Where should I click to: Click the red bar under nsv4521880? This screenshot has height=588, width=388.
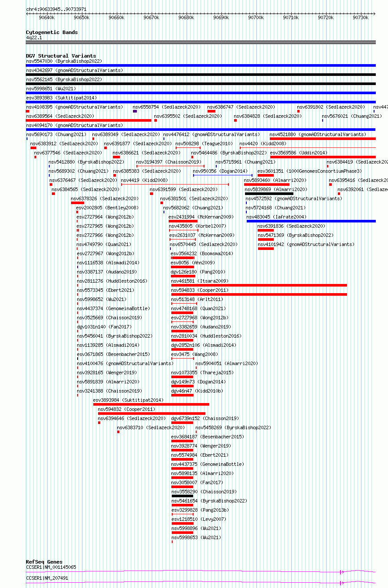point(323,139)
